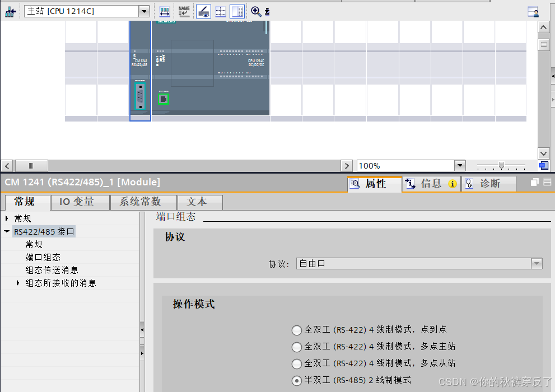Viewport: 555px width, 392px height.
Task: Click the navigation pane expand right arrow
Action: point(142,353)
